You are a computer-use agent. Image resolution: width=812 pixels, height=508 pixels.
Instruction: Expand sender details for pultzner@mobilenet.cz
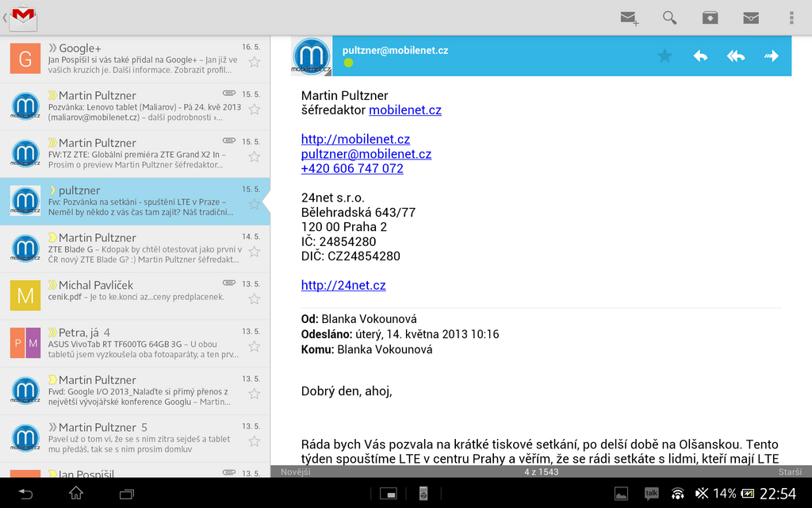[x=395, y=50]
